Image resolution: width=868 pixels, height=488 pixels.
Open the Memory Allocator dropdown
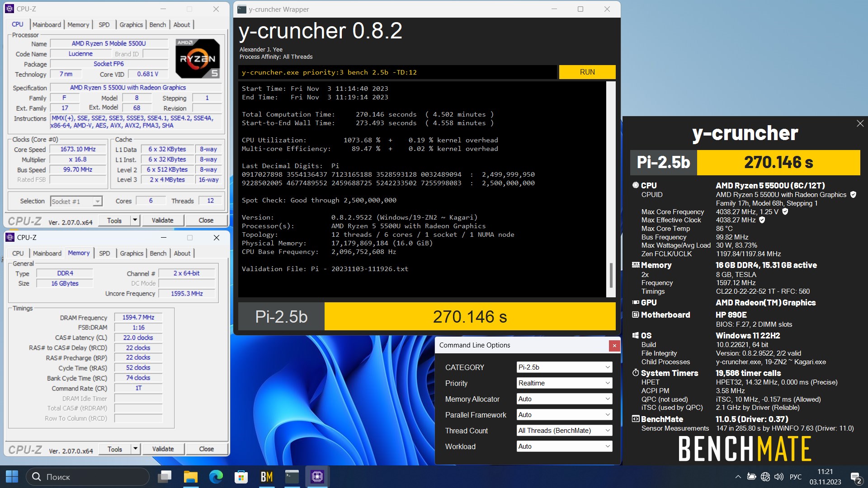tap(564, 399)
